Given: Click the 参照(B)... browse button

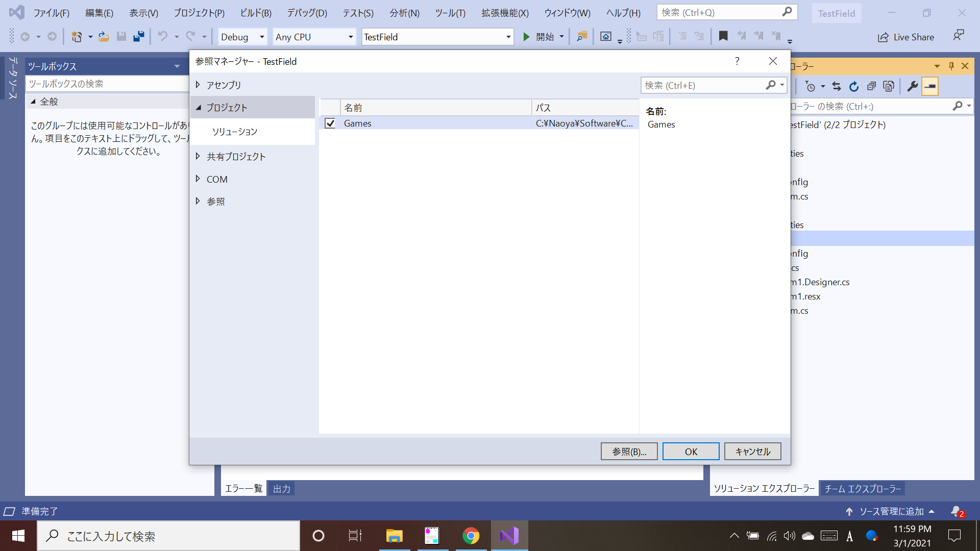Looking at the screenshot, I should [x=629, y=452].
